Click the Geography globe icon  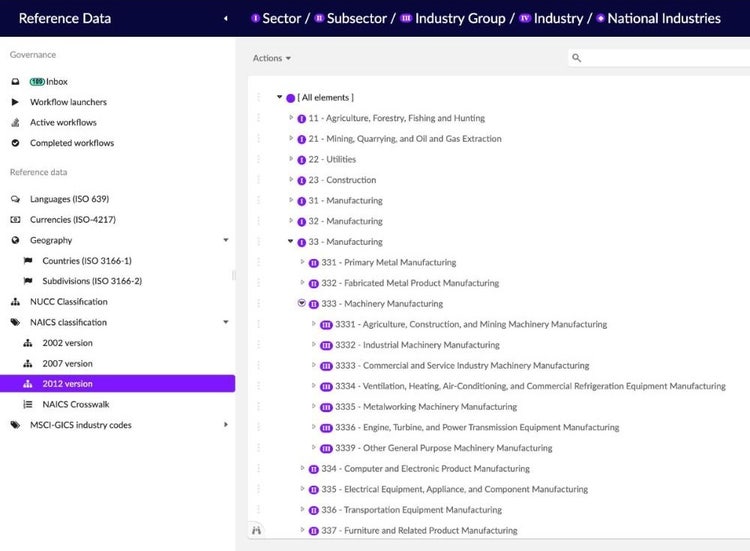tap(15, 240)
